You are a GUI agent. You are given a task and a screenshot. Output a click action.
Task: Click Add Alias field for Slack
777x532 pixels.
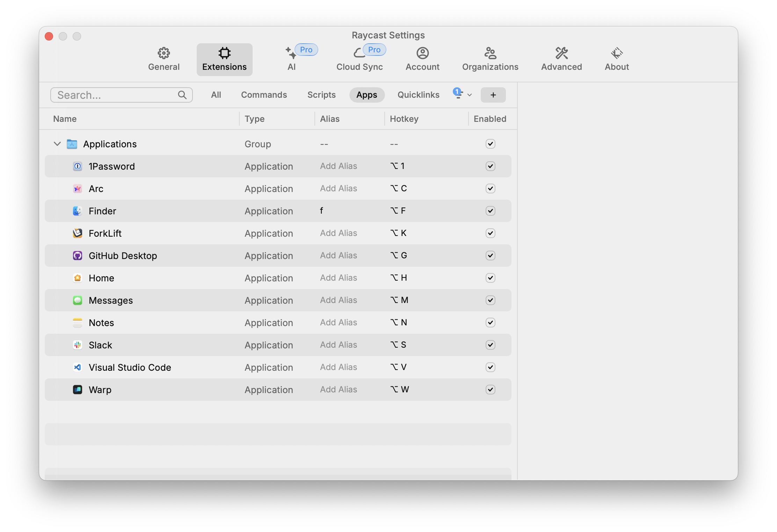coord(338,345)
